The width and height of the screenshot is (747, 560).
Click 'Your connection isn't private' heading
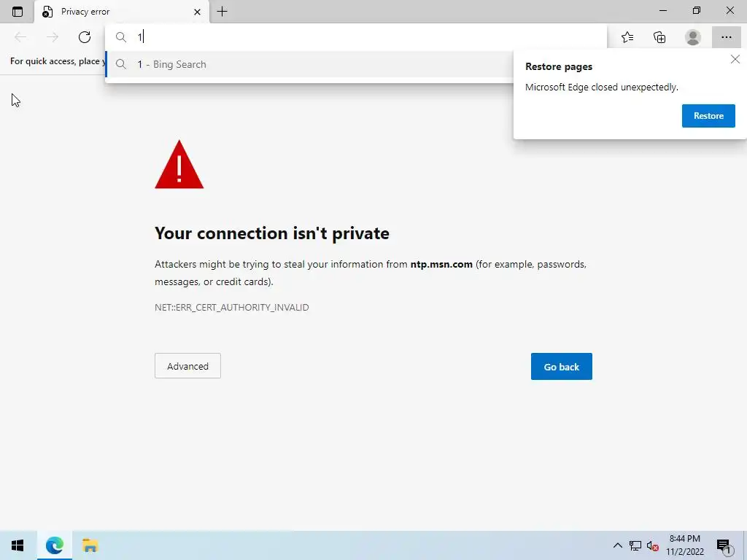[x=272, y=233]
